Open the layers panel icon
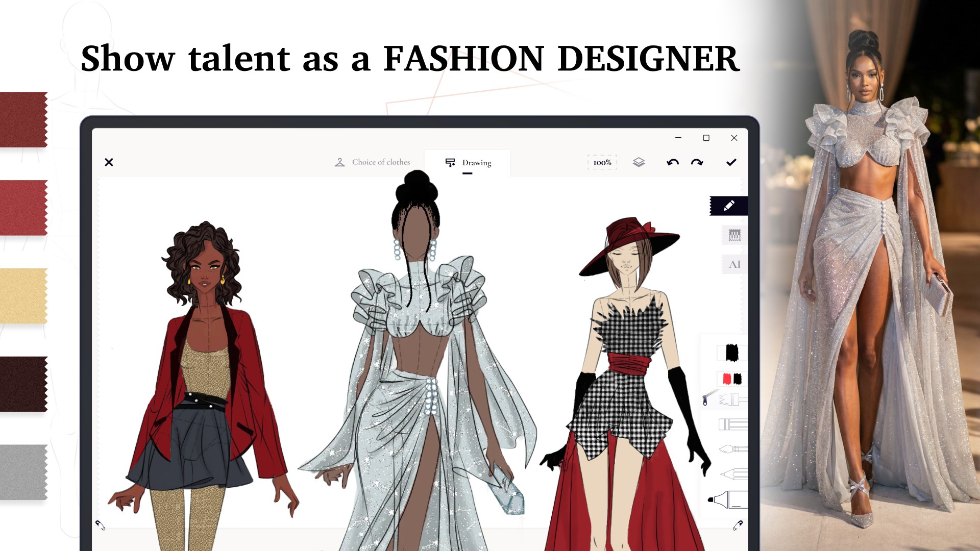Viewport: 980px width, 551px height. tap(639, 162)
